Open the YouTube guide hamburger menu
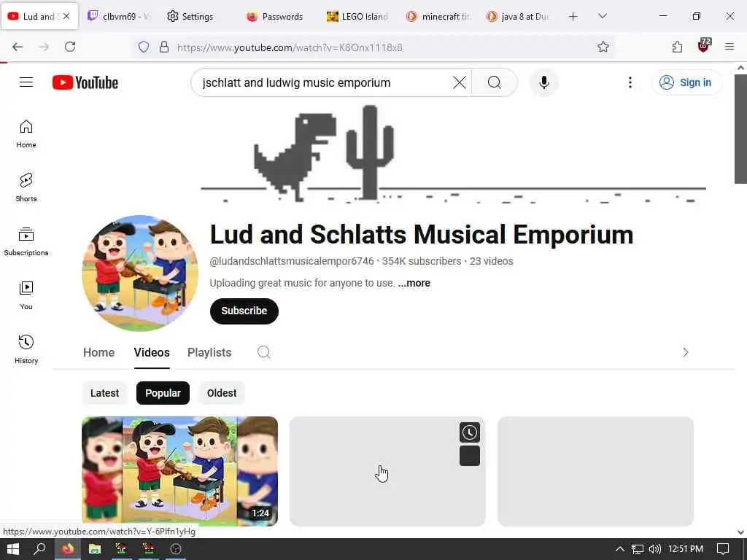Screen dimensions: 747x560 pos(26,82)
